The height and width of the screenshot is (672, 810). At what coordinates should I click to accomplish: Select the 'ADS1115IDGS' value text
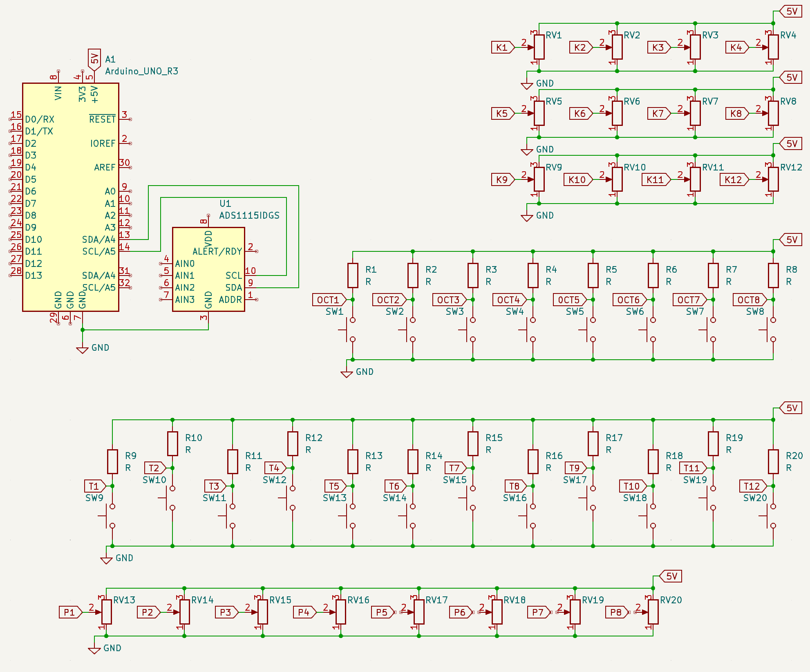249,215
